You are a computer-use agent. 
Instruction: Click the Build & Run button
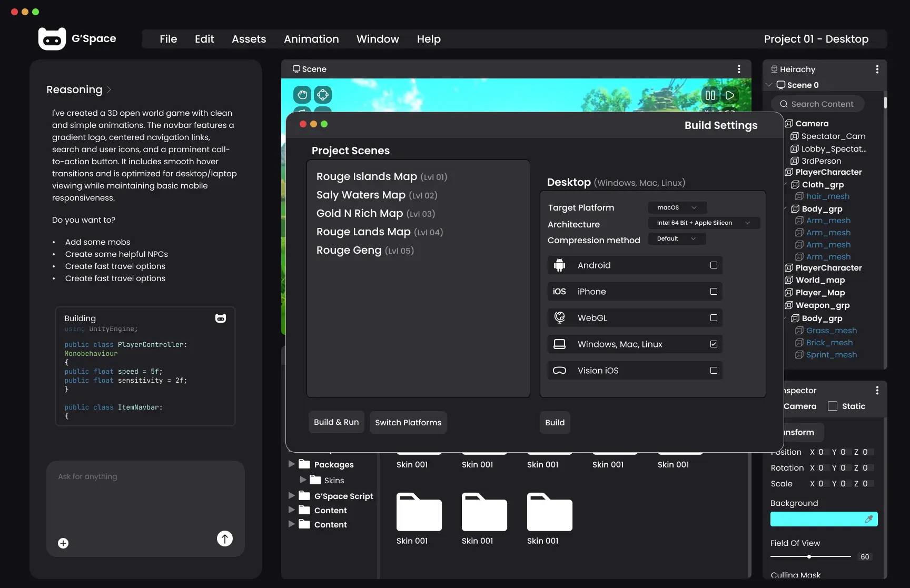pos(336,422)
